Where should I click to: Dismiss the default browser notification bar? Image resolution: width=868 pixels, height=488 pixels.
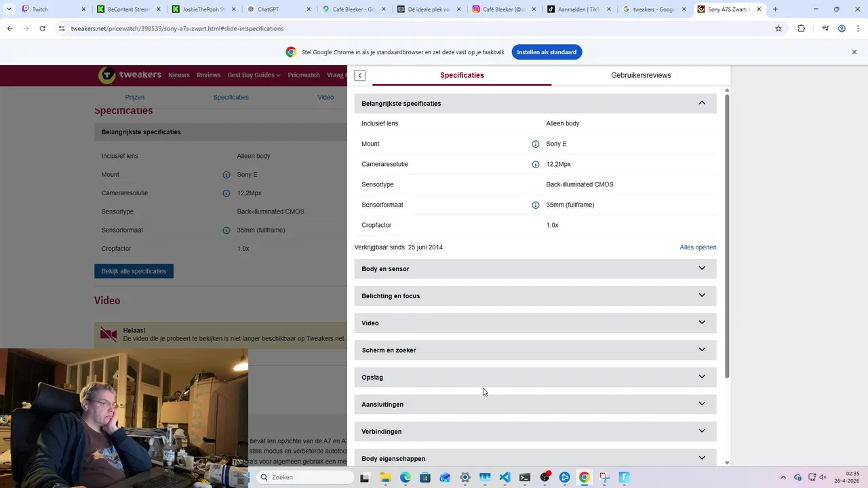[x=854, y=52]
